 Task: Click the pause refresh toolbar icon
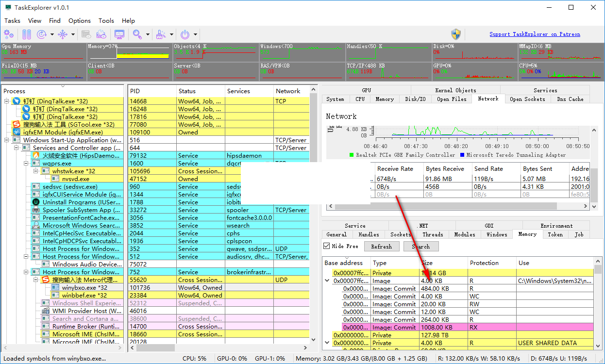pyautogui.click(x=27, y=34)
